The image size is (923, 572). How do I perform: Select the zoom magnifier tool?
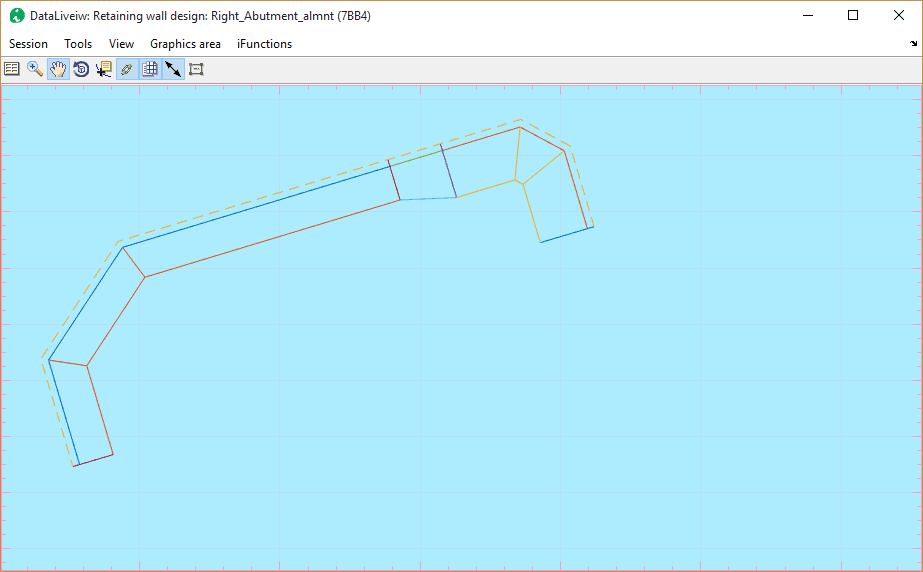point(35,69)
